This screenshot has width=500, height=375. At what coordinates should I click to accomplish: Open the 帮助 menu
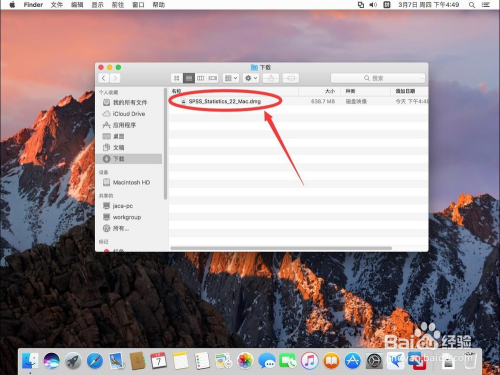click(x=158, y=5)
